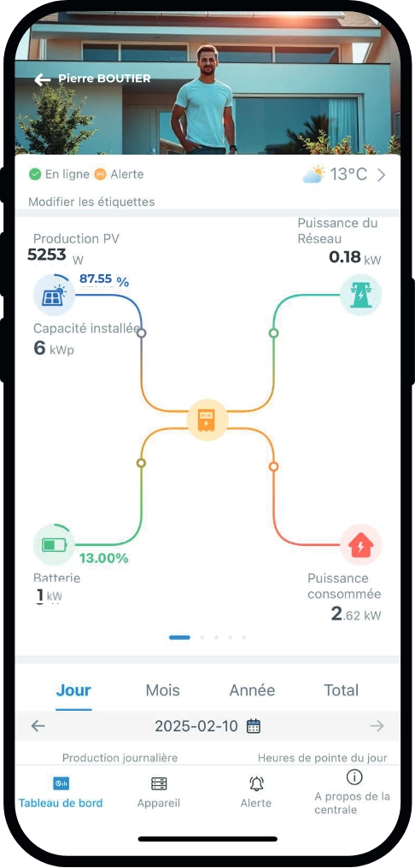Viewport: 415px width, 868px height.
Task: Tap Modifier les étiquettes link
Action: coord(91,202)
